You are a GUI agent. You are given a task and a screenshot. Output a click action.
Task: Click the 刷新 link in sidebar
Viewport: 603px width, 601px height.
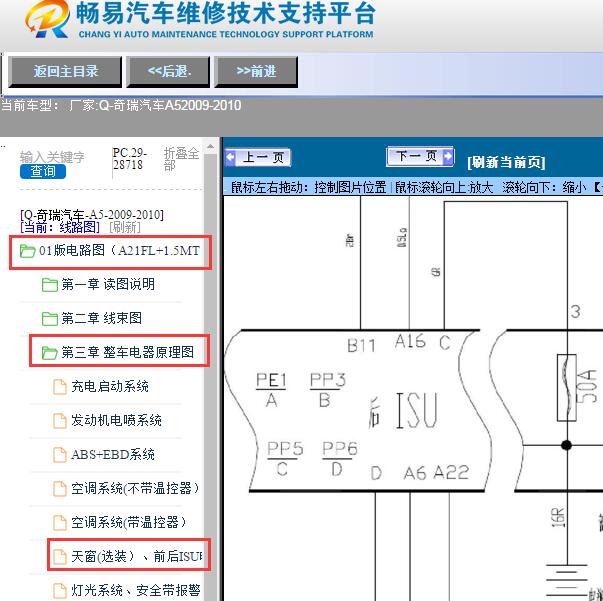click(125, 227)
